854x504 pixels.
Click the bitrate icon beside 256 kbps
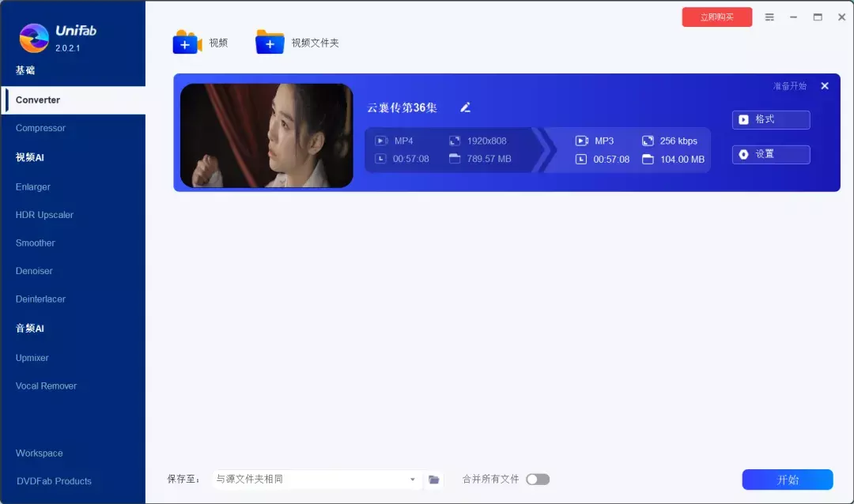tap(648, 141)
